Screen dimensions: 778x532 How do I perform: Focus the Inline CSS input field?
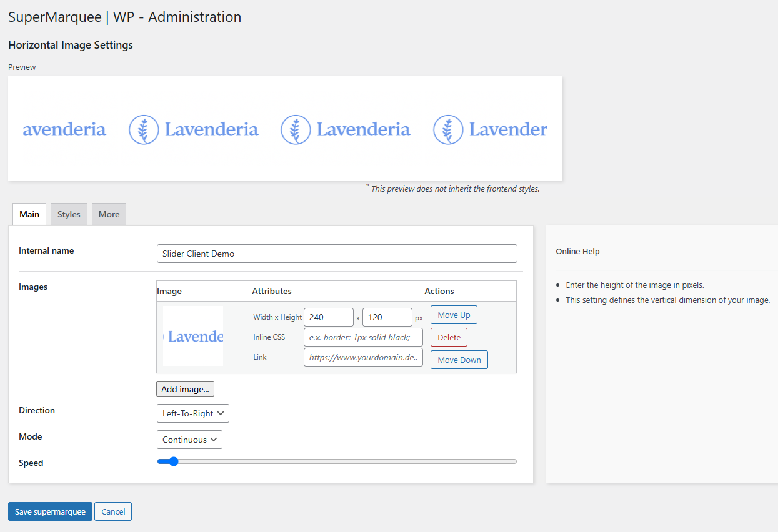click(363, 337)
